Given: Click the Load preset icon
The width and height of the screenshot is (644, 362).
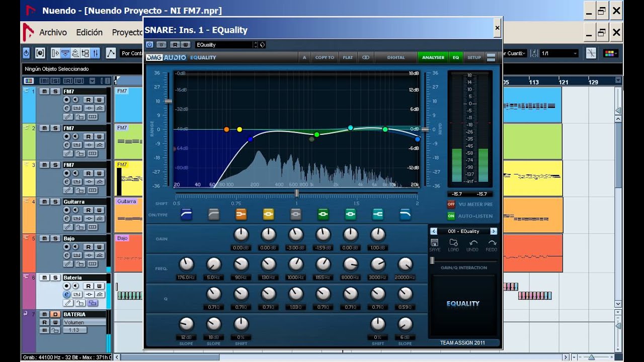Looking at the screenshot, I should (x=453, y=243).
